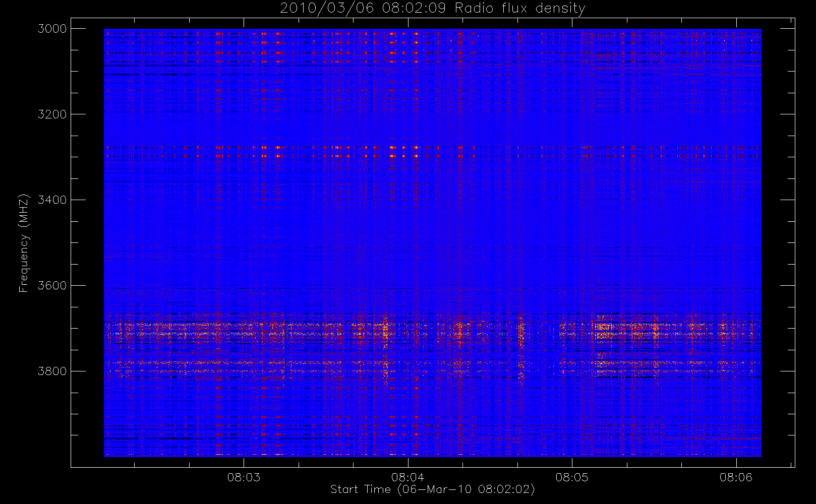The height and width of the screenshot is (504, 816).
Task: Click the 3200 frequency tick label
Action: [52, 114]
